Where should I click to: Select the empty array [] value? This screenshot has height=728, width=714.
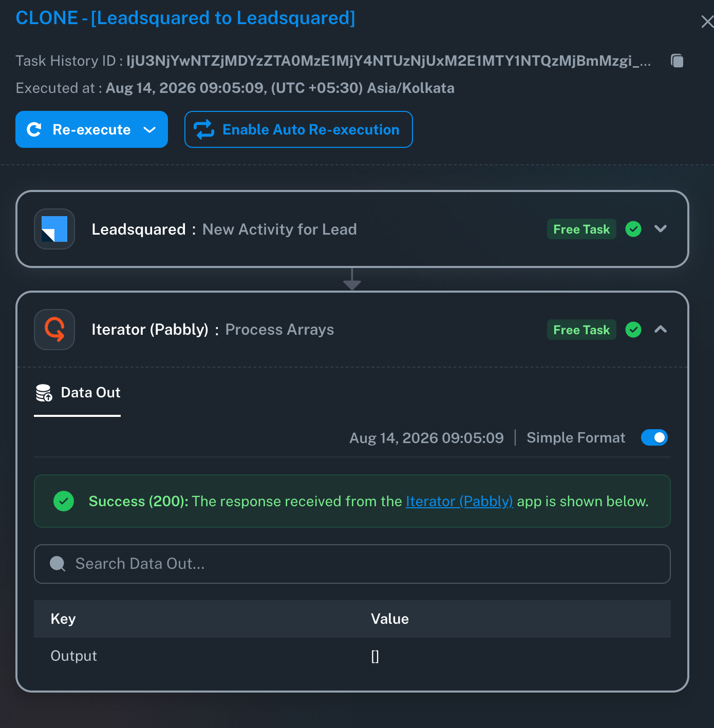pos(375,656)
